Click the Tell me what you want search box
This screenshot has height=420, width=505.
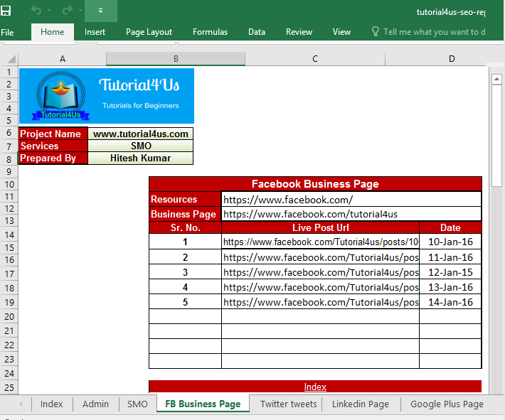[x=434, y=32]
